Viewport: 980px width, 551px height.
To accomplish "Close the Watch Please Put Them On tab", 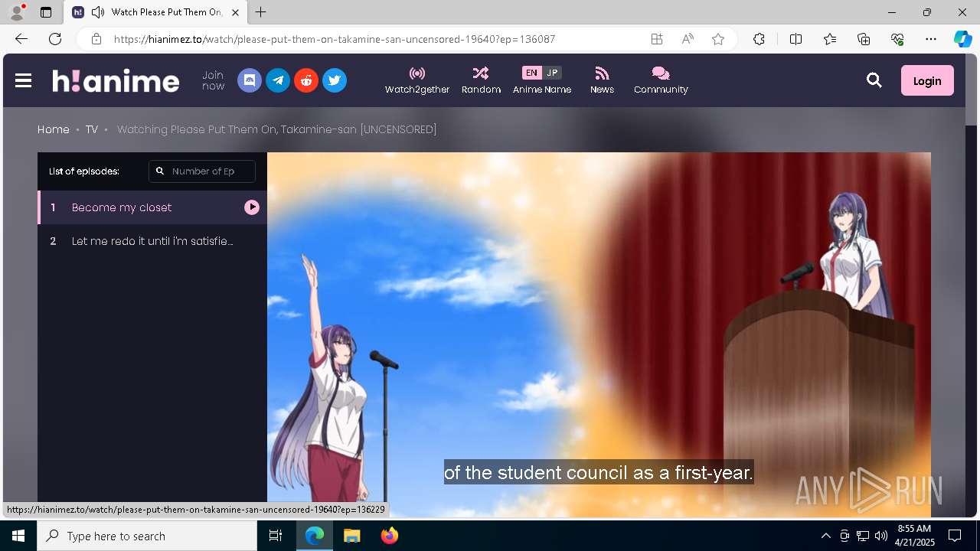I will 236,12.
